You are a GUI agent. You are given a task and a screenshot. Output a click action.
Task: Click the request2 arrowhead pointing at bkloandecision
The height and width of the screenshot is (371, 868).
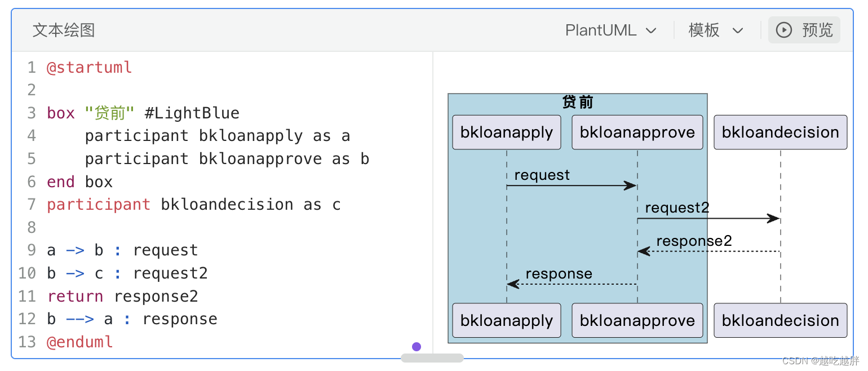(773, 218)
